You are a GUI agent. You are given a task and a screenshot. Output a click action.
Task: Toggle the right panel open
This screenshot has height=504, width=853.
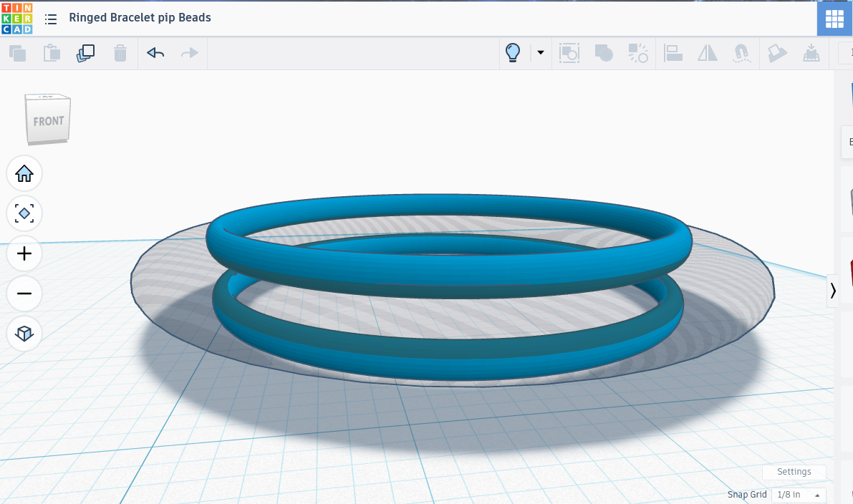[x=834, y=291]
